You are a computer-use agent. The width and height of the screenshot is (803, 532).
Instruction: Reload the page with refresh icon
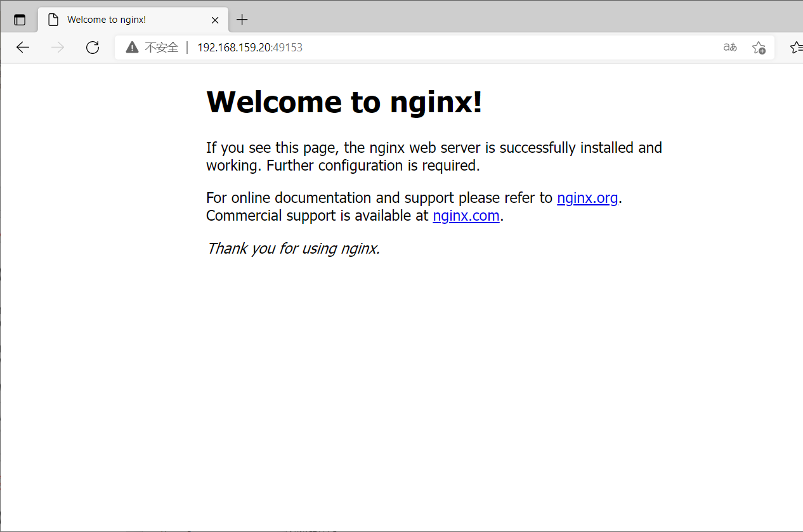pos(93,47)
